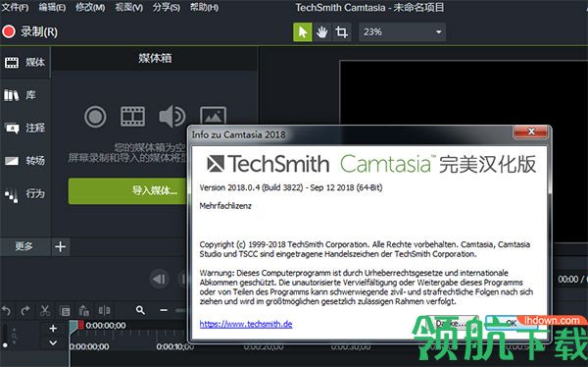Open the 文件(F) menu
Viewport: 588px width, 367px height.
(x=16, y=7)
